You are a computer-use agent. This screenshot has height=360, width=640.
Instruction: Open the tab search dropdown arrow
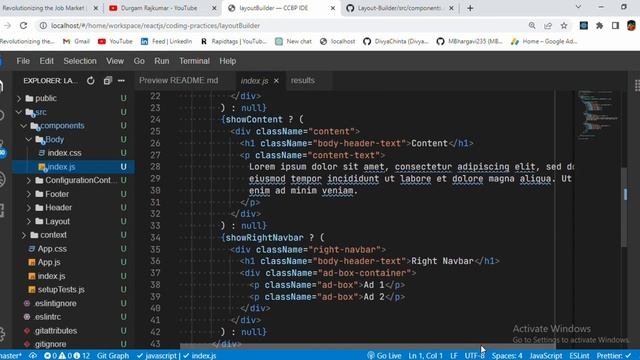point(578,7)
